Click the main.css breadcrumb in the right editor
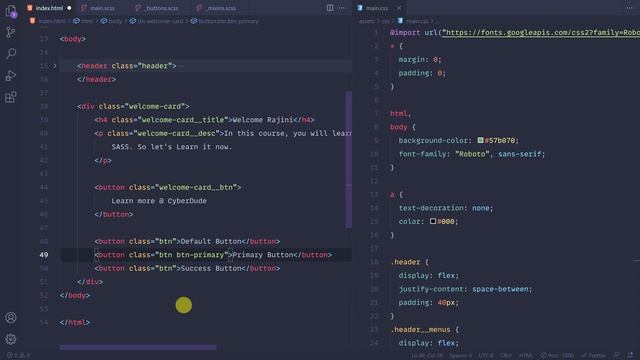This screenshot has height=360, width=640. 417,21
